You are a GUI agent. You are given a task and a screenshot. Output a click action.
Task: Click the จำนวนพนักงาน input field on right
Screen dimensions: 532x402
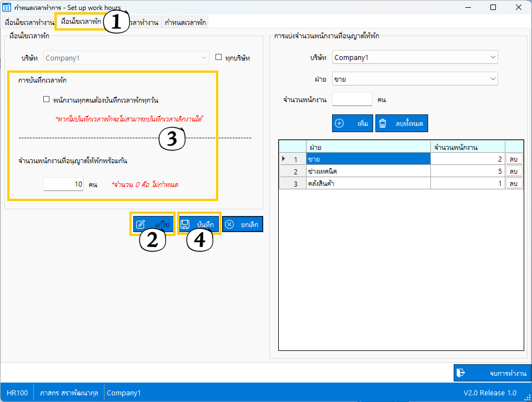[352, 99]
